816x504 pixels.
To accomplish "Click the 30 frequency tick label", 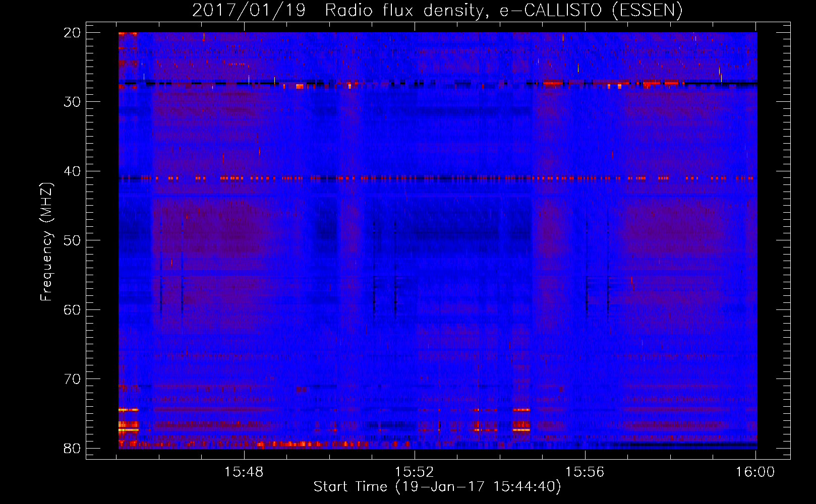I will click(72, 102).
